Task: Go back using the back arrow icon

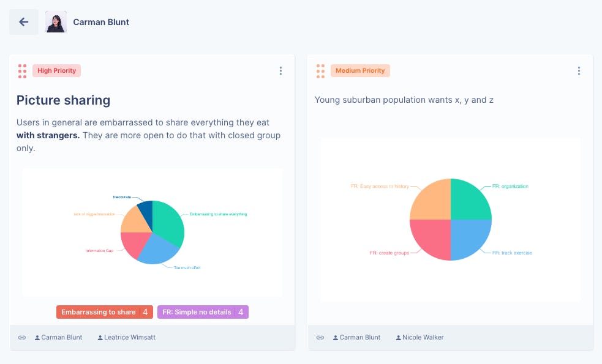Action: pos(23,22)
